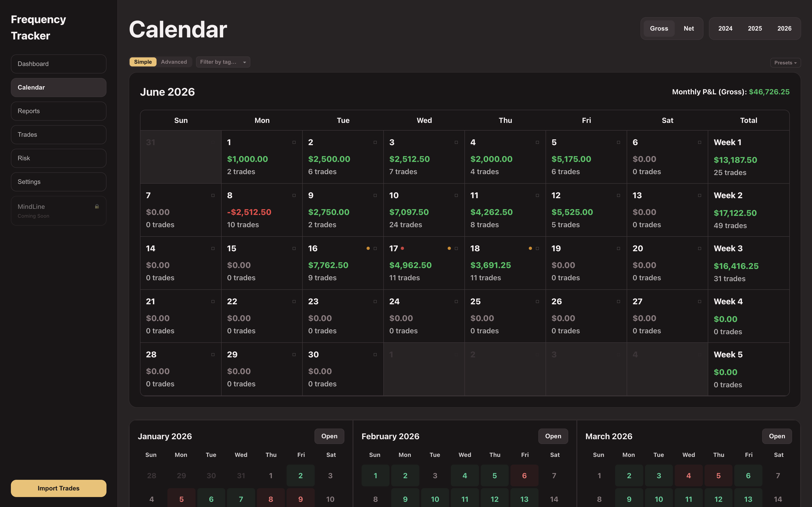Click the small square icon on June 10
This screenshot has height=507, width=812.
[x=456, y=195]
